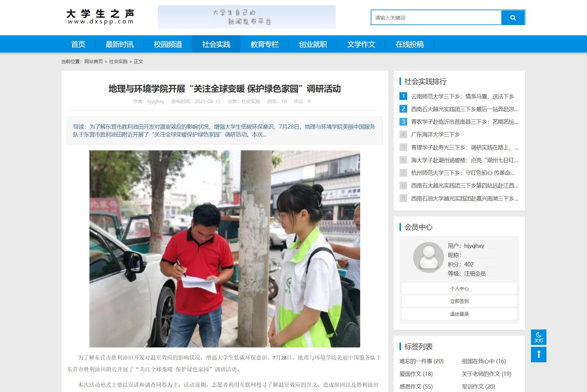Screen dimensions: 587x392
Task: Open the tag 感恩作文 (55)
Action: [x=416, y=386]
